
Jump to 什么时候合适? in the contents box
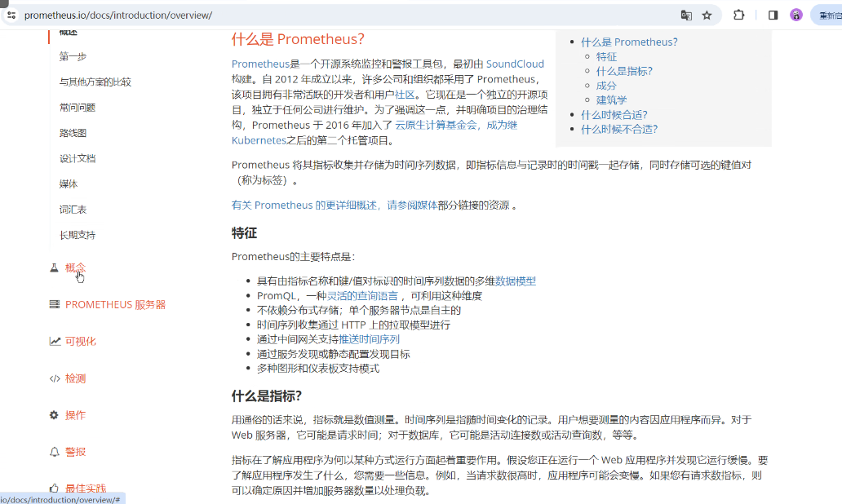pyautogui.click(x=614, y=114)
